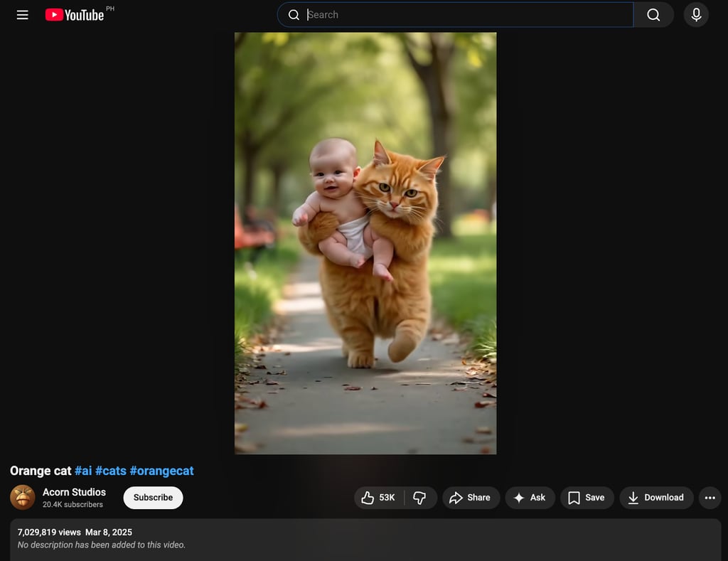The width and height of the screenshot is (728, 561).
Task: Click the Ask sparkle feature
Action: [x=530, y=498]
